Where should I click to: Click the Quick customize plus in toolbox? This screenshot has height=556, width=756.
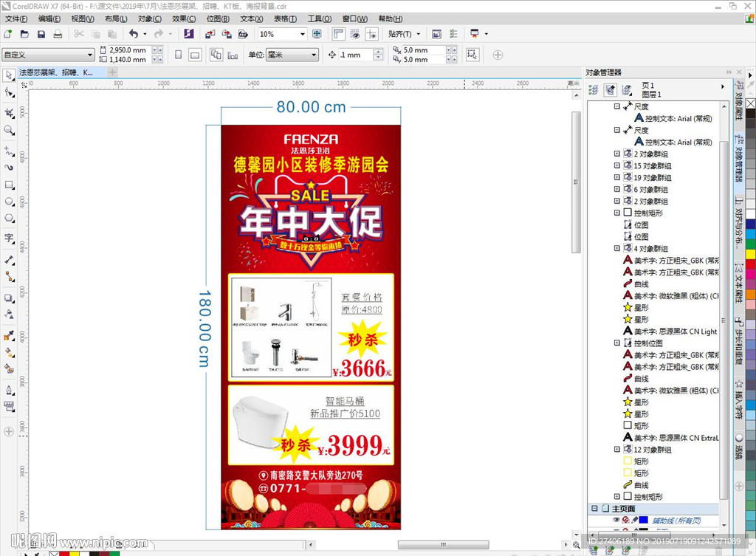click(9, 432)
